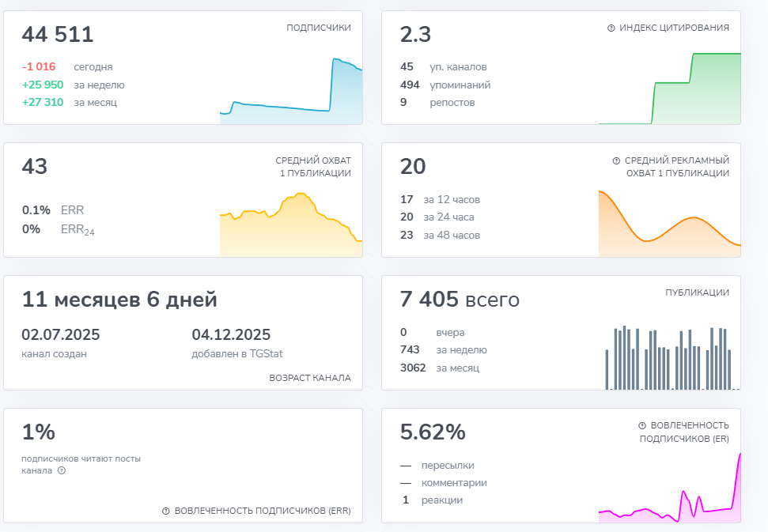Viewport: 768px width, 532px height.
Task: Click the magenta ER engagement chart
Action: point(670,488)
